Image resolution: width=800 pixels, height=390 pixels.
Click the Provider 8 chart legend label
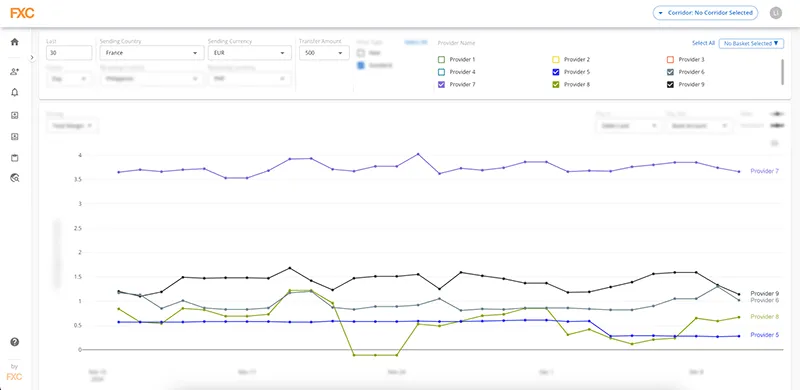[x=764, y=316]
